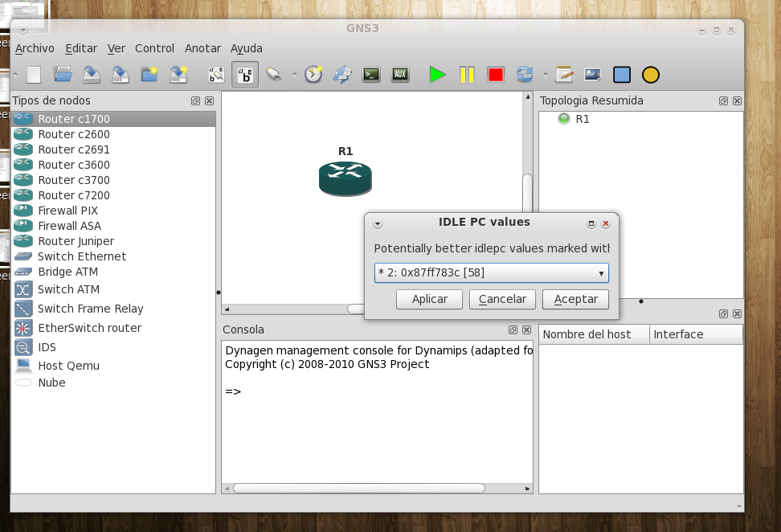The image size is (781, 532).
Task: Click the New Project star-folder icon
Action: tap(149, 75)
